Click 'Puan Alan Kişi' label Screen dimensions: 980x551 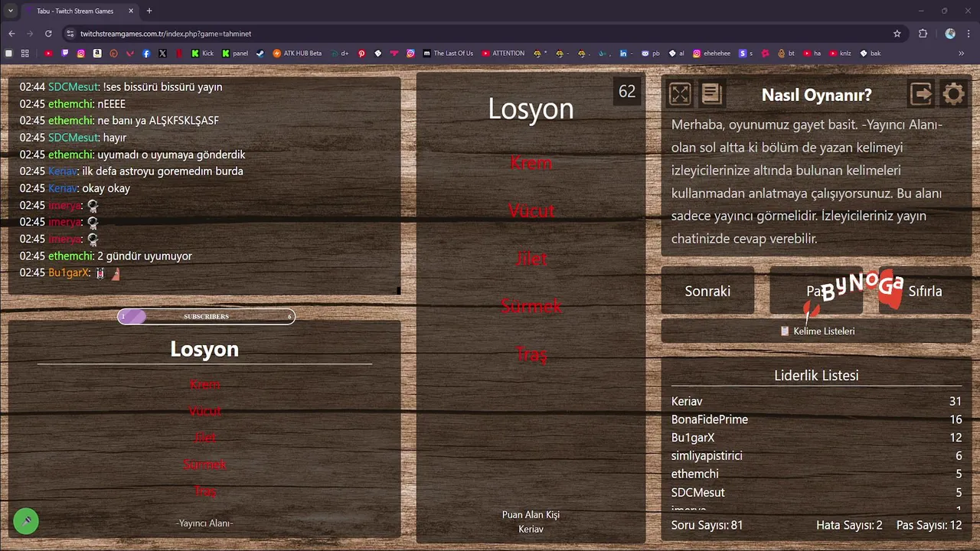[x=531, y=515]
